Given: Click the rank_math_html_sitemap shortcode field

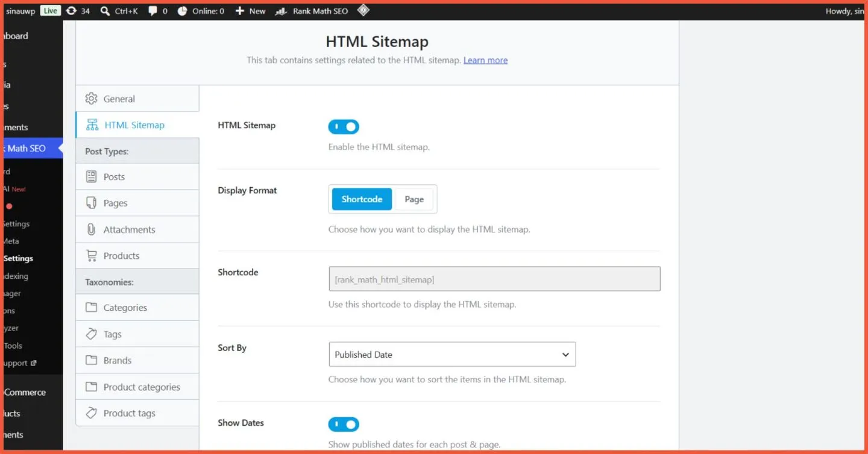Looking at the screenshot, I should pos(494,279).
